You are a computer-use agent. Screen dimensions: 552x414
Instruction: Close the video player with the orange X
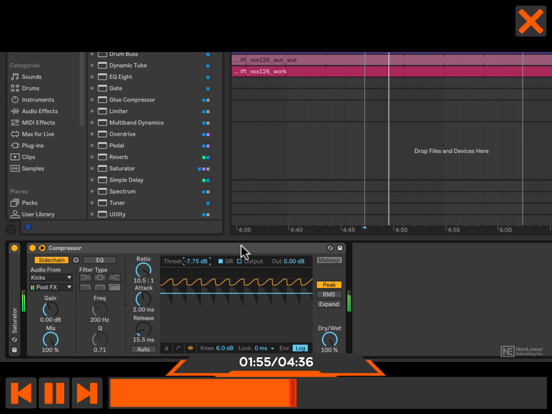531,21
